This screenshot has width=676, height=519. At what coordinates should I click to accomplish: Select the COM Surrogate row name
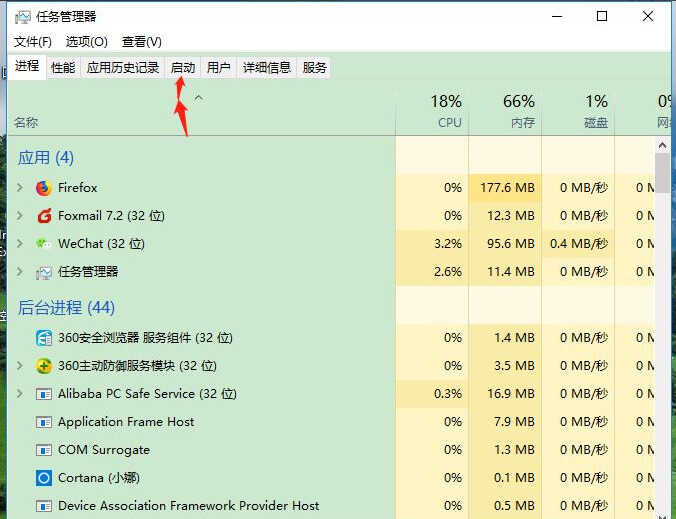coord(104,450)
